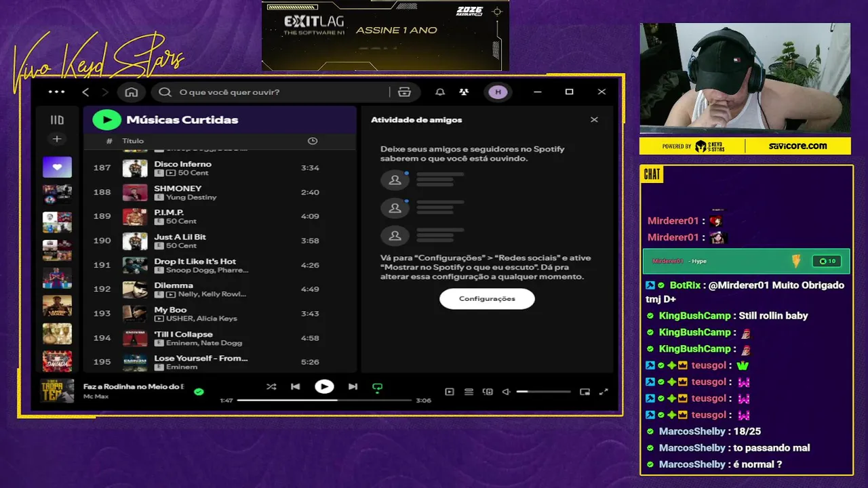Viewport: 868px width, 488px height.
Task: Click the savicore.com label
Action: (797, 146)
